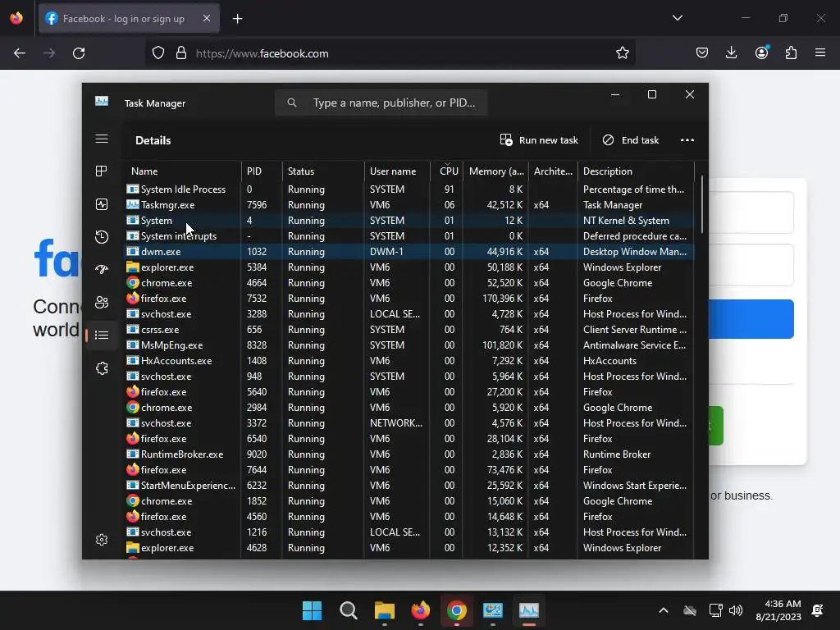Open a new Firefox tab
The height and width of the screenshot is (630, 840).
pos(237,19)
